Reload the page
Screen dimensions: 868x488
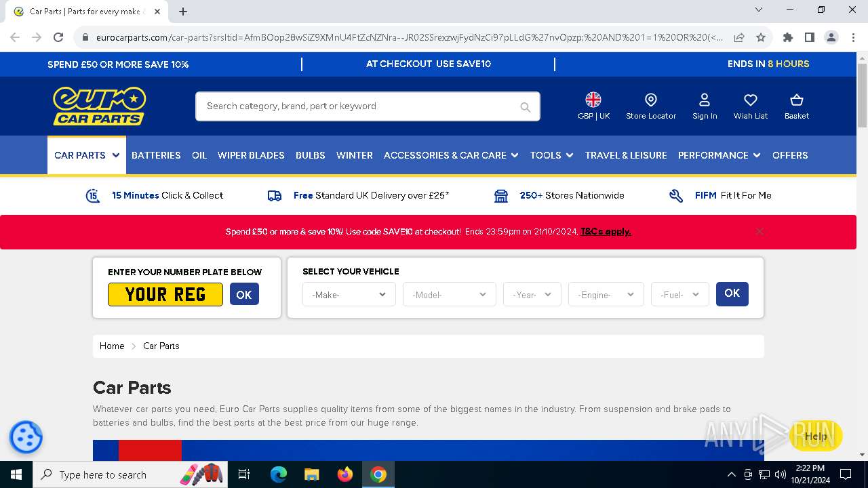click(x=58, y=37)
